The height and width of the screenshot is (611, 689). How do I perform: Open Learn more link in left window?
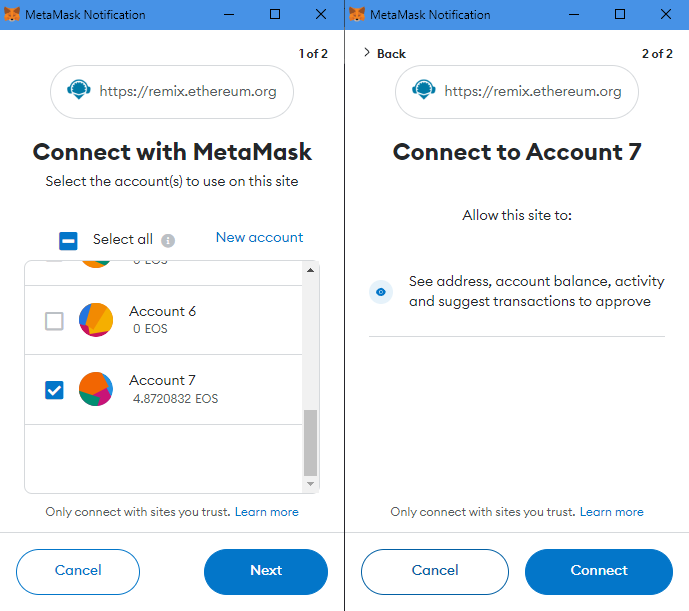[x=267, y=512]
